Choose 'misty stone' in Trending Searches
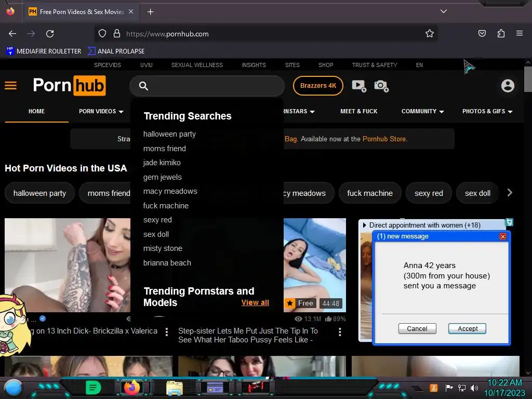 point(163,248)
